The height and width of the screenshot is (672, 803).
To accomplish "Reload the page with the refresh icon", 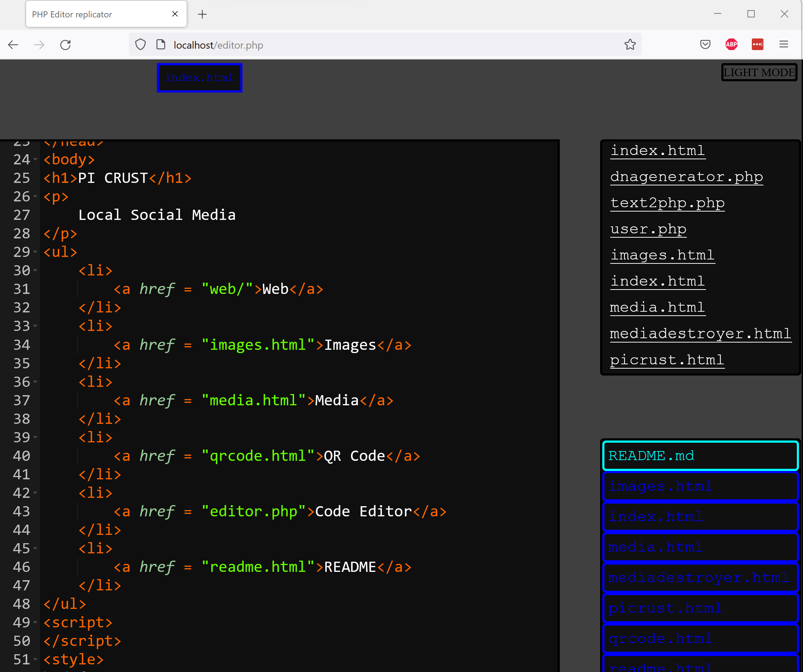I will click(65, 45).
